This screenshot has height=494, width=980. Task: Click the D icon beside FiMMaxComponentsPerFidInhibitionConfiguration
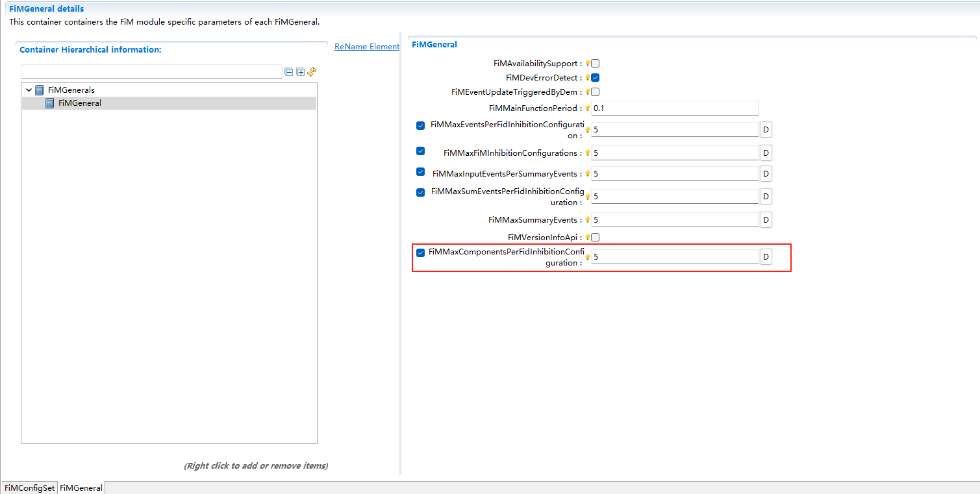coord(765,256)
